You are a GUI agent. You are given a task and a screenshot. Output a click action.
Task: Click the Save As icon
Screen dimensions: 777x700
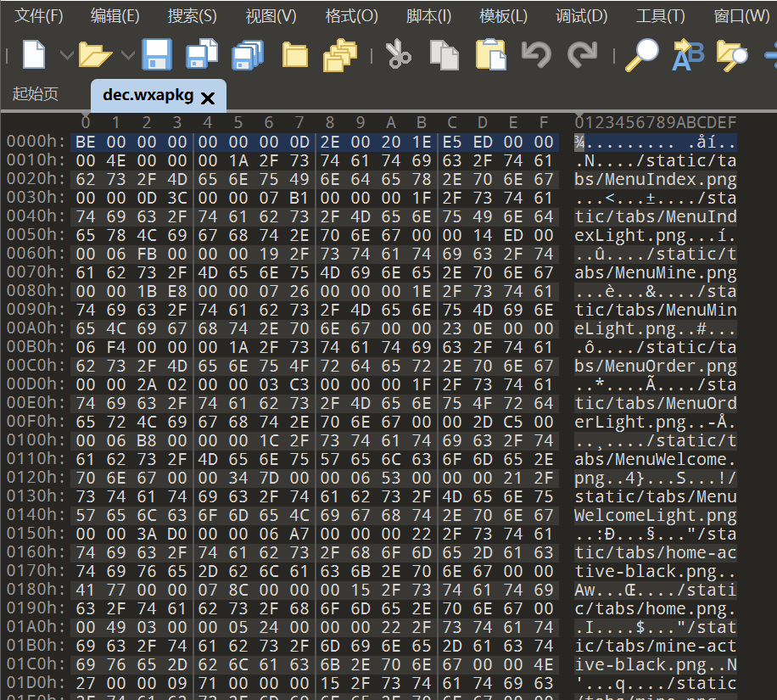(x=202, y=55)
